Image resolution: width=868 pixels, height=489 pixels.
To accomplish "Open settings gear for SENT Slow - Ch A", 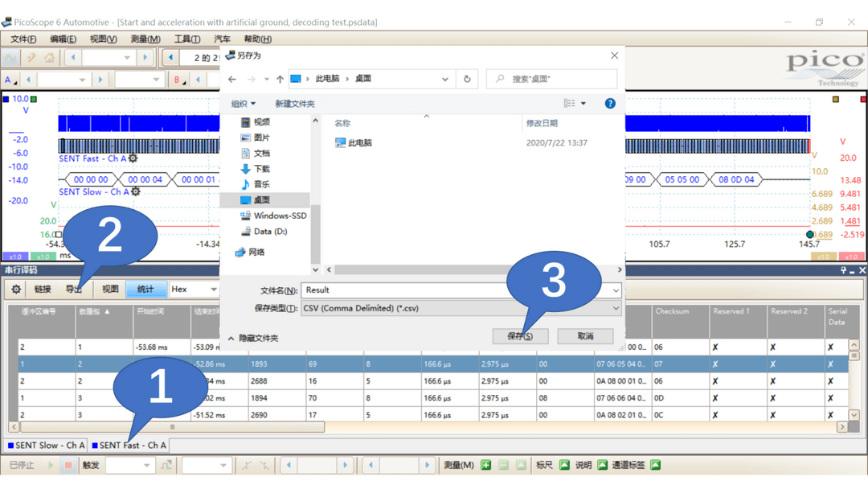I will point(136,191).
